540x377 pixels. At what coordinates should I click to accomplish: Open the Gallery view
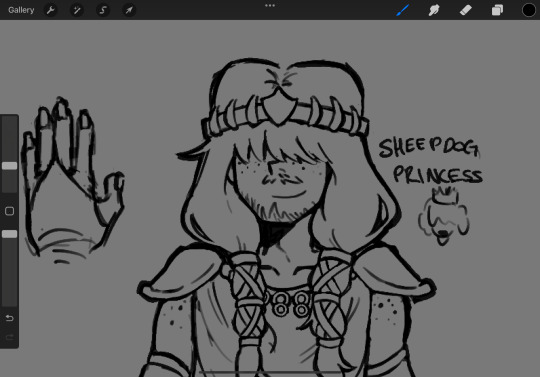click(21, 10)
